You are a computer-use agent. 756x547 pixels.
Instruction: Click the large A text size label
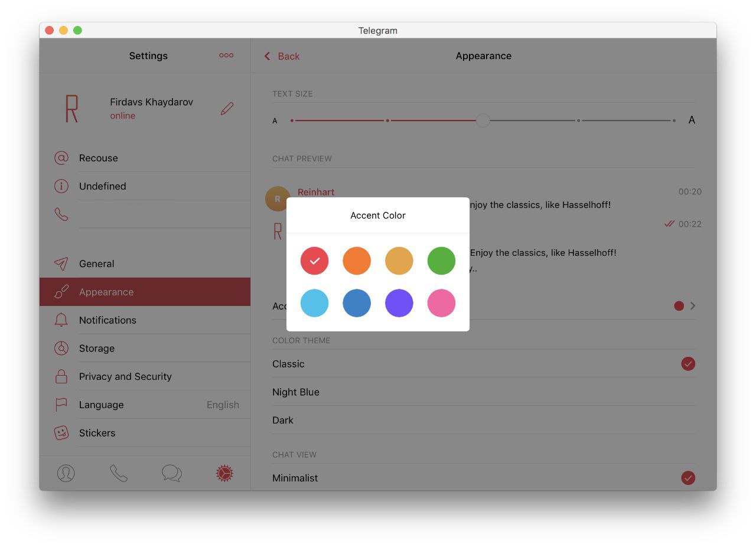coord(692,120)
